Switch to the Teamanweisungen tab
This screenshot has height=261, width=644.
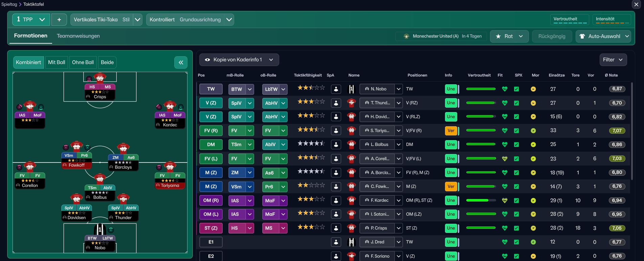(78, 36)
